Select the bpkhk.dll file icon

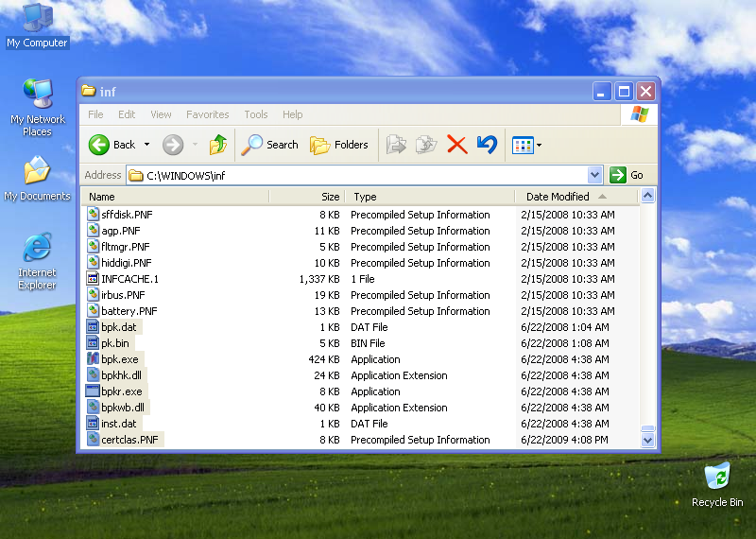tap(93, 375)
